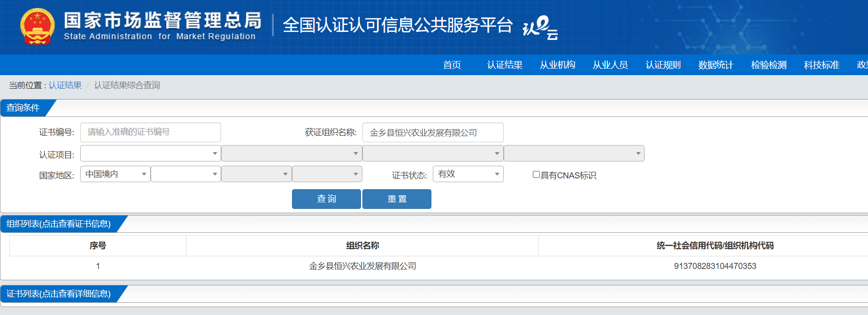Viewport: 868px width, 315px height.
Task: Click the 序号 column header
Action: [x=98, y=246]
